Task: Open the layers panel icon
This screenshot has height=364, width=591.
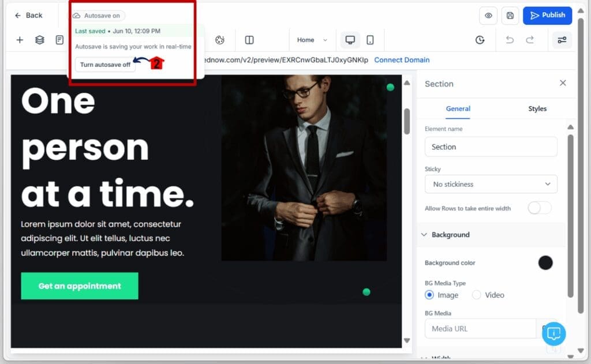Action: [x=40, y=40]
